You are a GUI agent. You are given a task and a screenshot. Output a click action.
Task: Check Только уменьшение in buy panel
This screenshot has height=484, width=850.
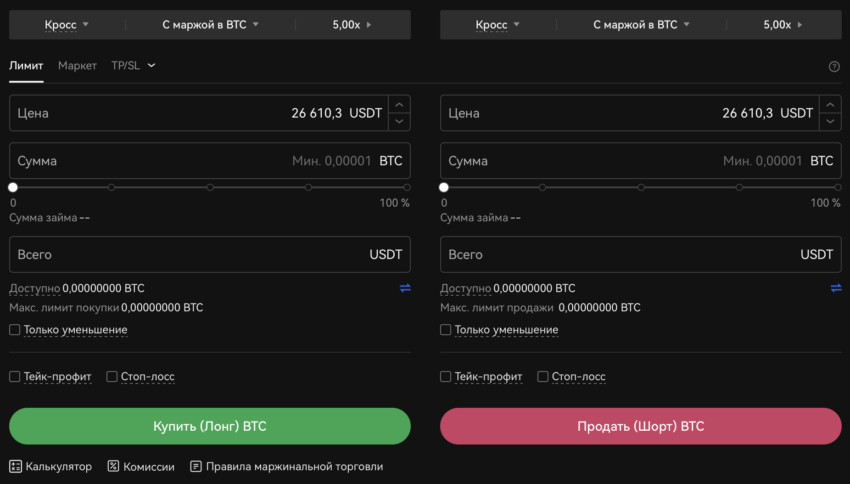[15, 330]
